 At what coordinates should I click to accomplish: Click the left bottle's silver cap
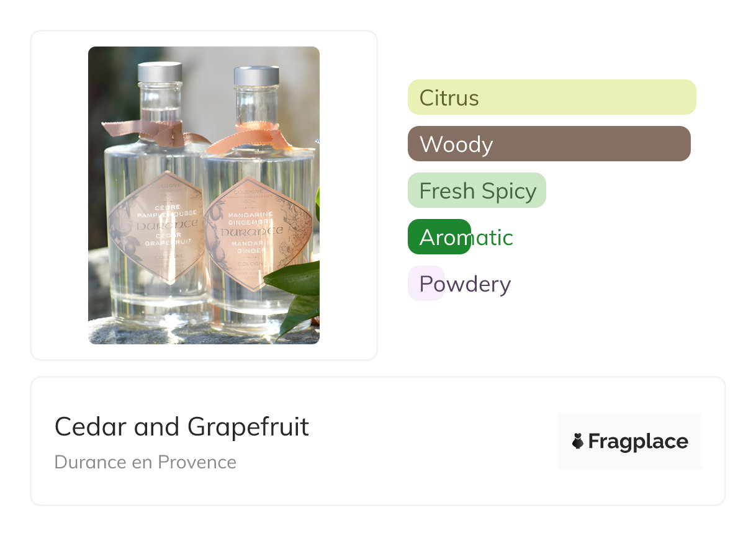pos(160,72)
